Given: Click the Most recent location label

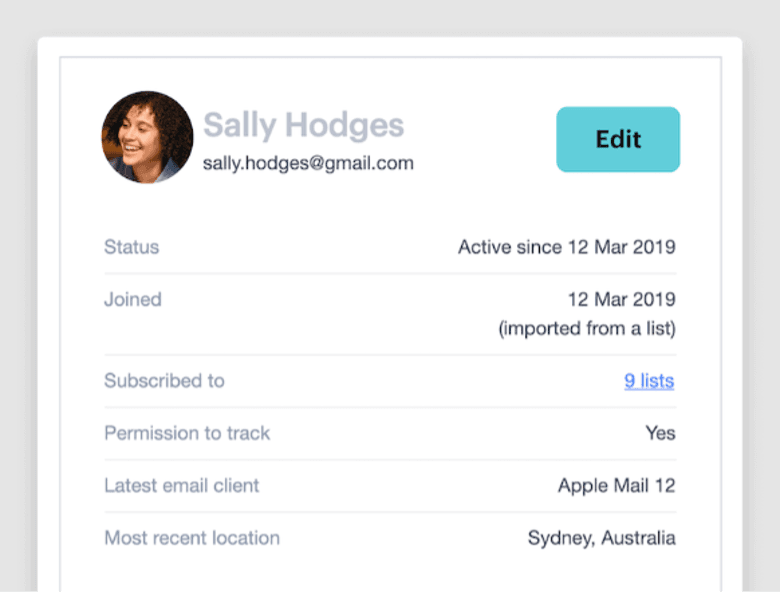Looking at the screenshot, I should pos(192,538).
